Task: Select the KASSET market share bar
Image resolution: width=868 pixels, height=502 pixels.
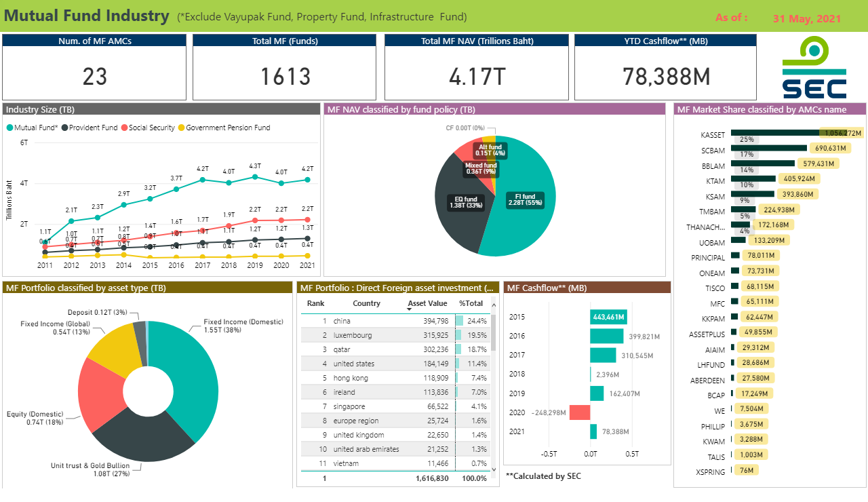Action: coord(773,133)
